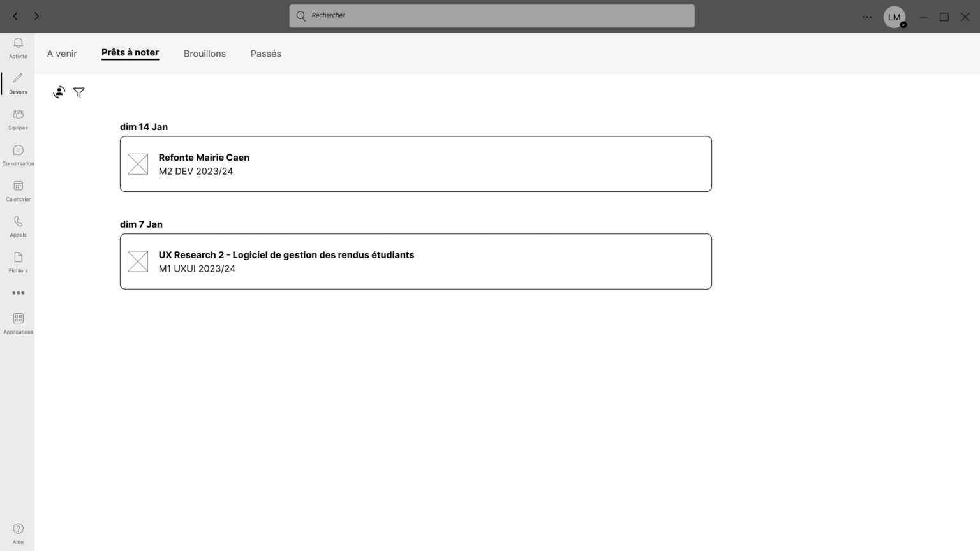Click the Rechercher search field
Viewport: 980px width, 551px height.
pyautogui.click(x=491, y=16)
